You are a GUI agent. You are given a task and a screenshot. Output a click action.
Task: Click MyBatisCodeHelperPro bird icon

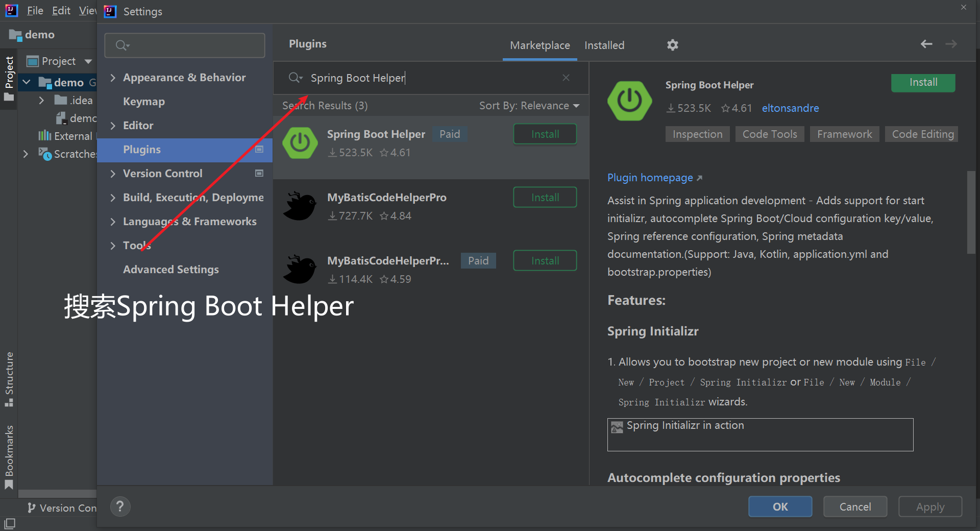(x=300, y=206)
